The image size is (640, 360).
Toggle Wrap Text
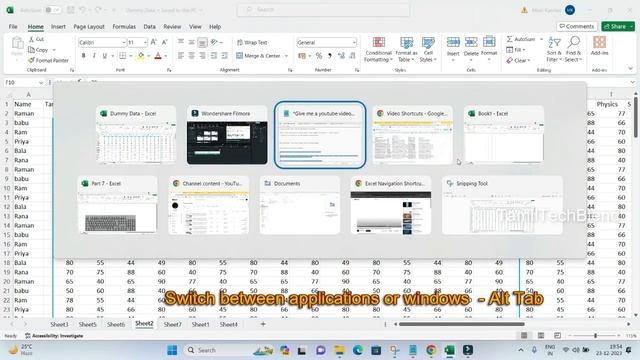point(252,42)
